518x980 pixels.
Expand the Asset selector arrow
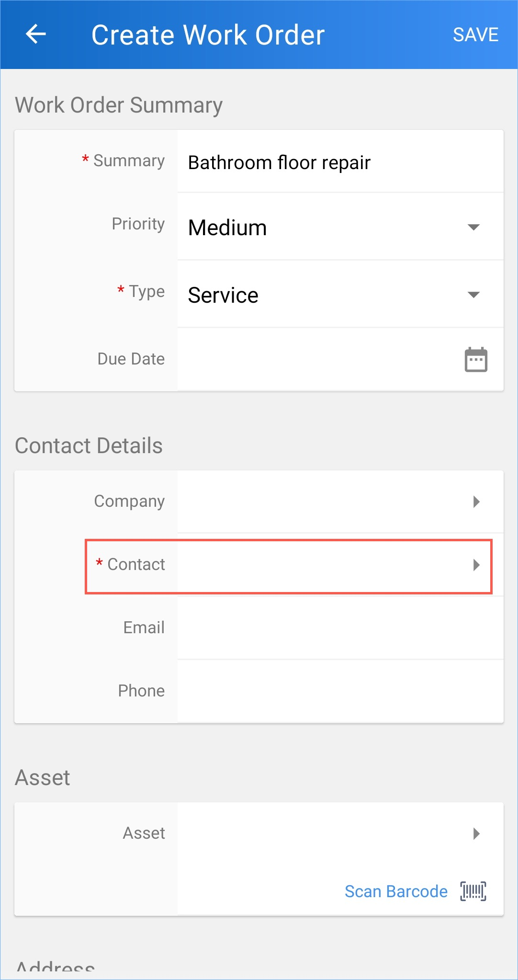[x=476, y=833]
